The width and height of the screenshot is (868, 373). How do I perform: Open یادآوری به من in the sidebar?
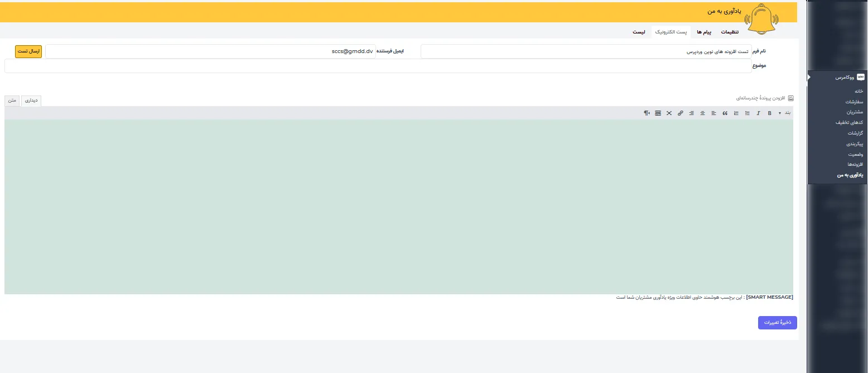850,175
